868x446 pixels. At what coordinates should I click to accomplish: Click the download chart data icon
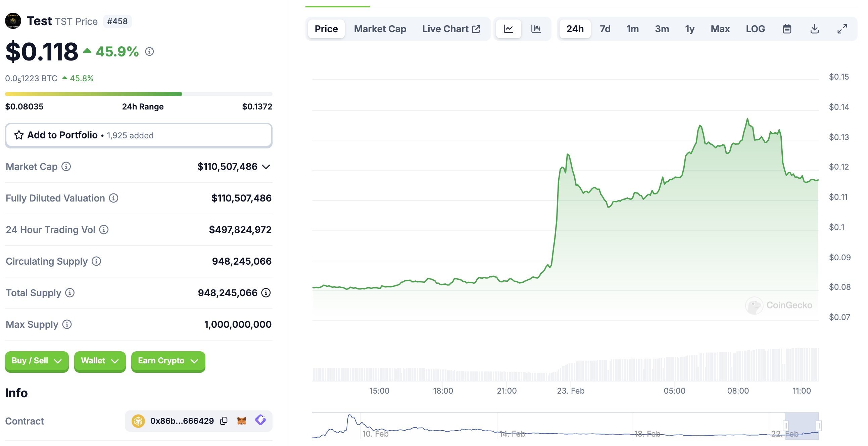pos(814,29)
